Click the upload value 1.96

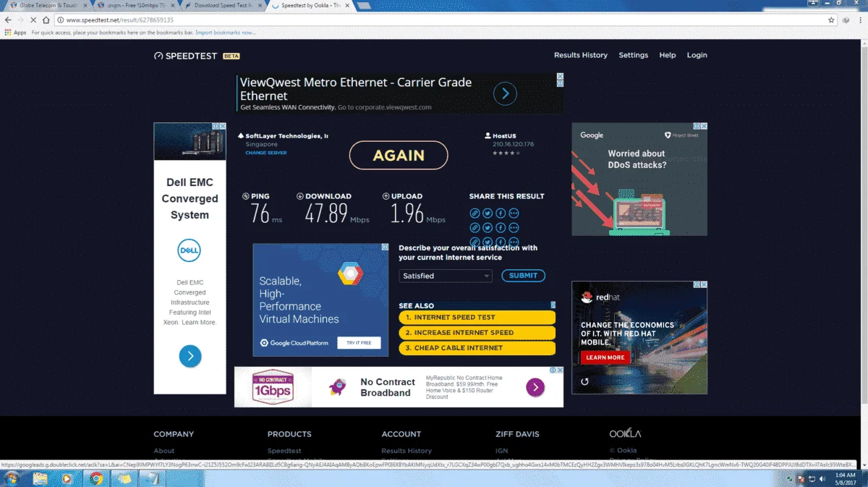pyautogui.click(x=407, y=213)
